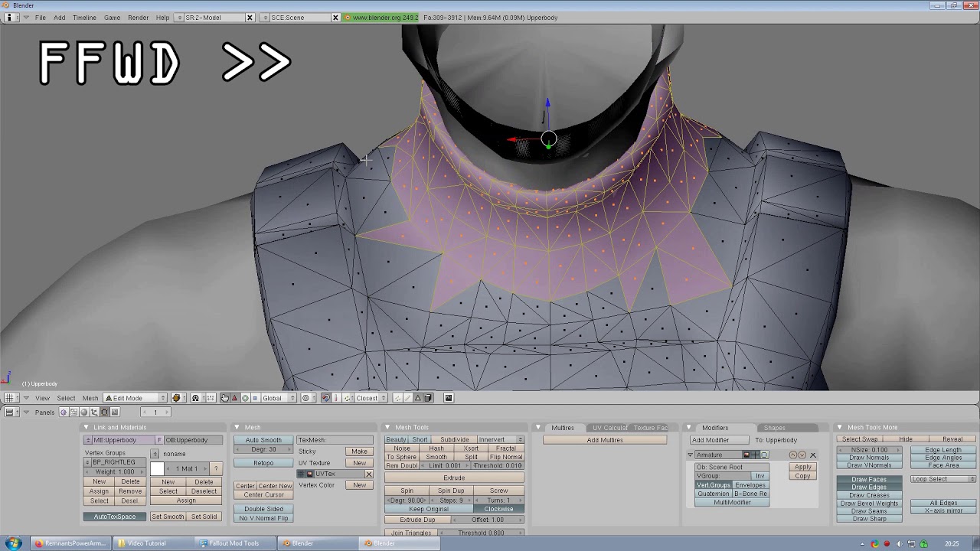This screenshot has height=551, width=980.
Task: Toggle the snap magnet icon
Action: pos(325,398)
